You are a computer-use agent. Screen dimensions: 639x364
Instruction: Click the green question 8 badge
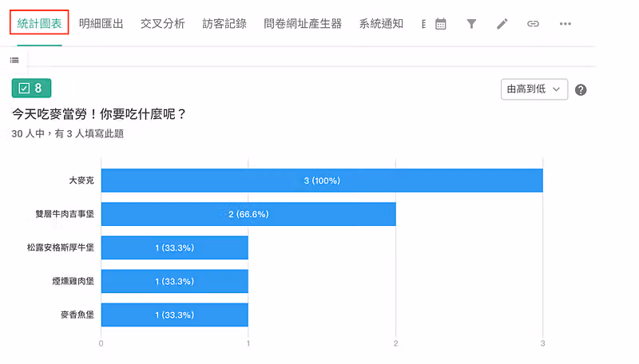click(x=31, y=88)
